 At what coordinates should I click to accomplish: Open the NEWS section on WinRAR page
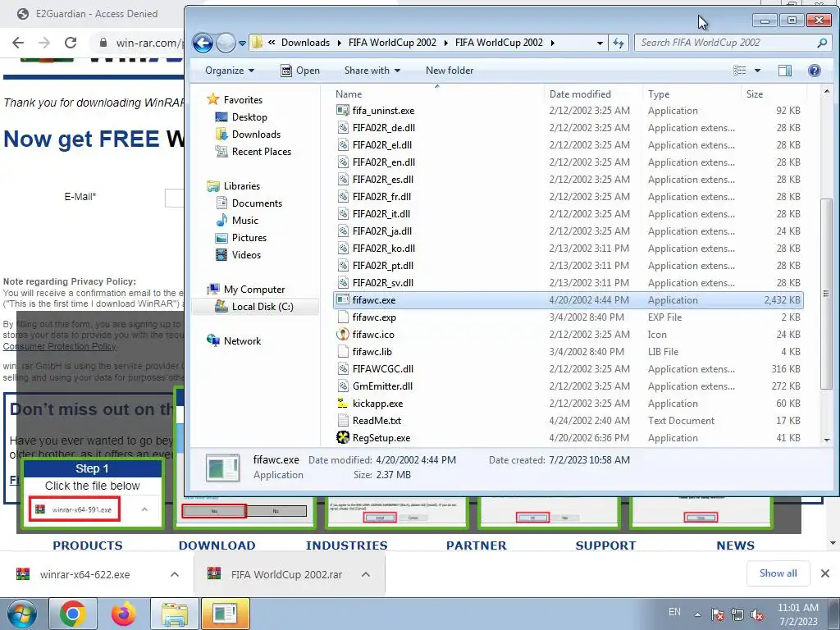point(735,546)
